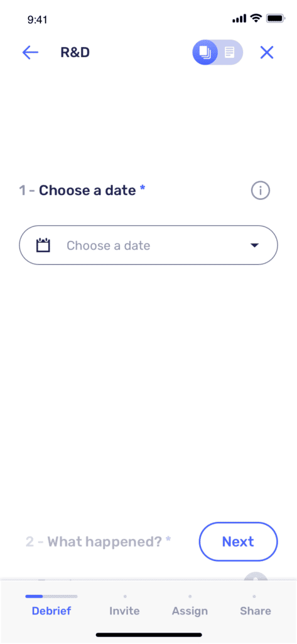Viewport: 297px width, 644px height.
Task: Tap the battery icon in status bar
Action: [x=275, y=18]
